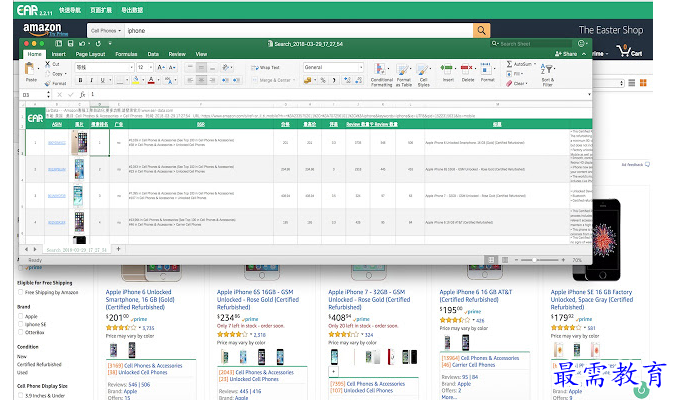The image size is (675, 406).
Task: Collapse the Excel ribbon chevron
Action: [584, 54]
